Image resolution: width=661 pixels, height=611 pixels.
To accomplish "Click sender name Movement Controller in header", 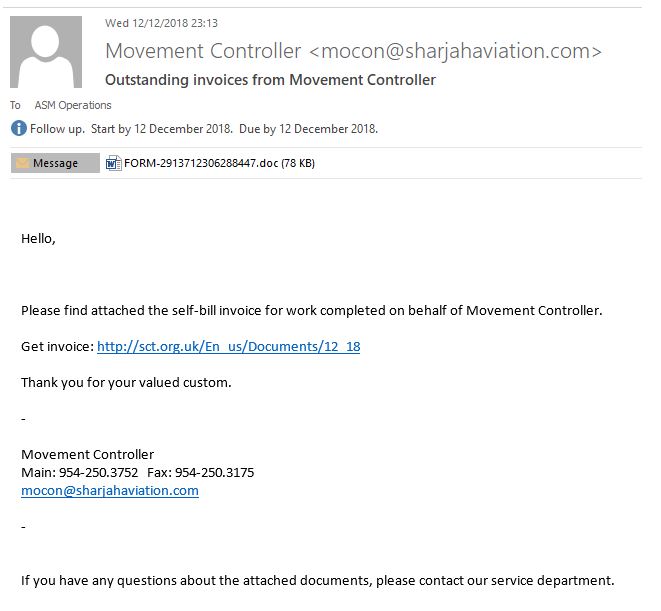I will point(203,51).
